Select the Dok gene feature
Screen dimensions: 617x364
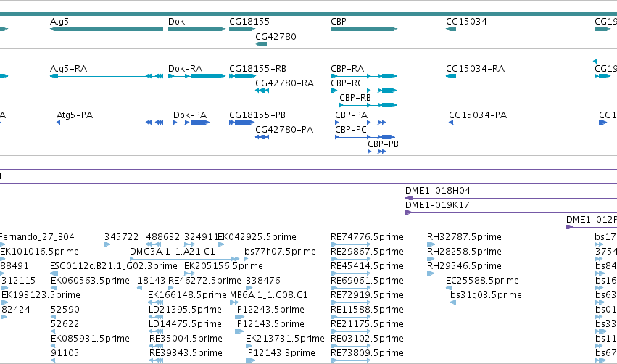click(196, 29)
